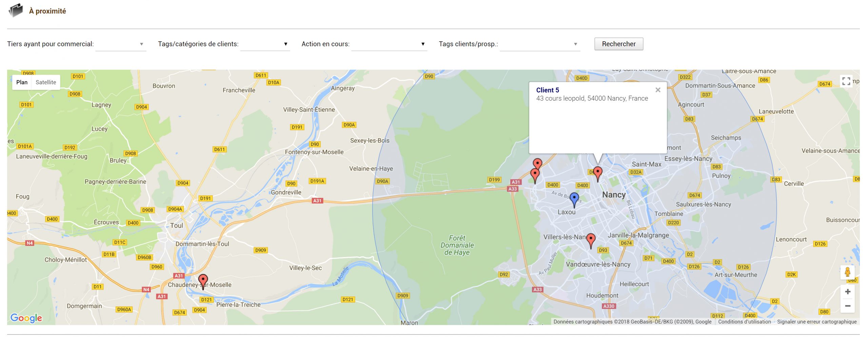Open the Client 5 link
This screenshot has height=347, width=868.
(x=547, y=90)
